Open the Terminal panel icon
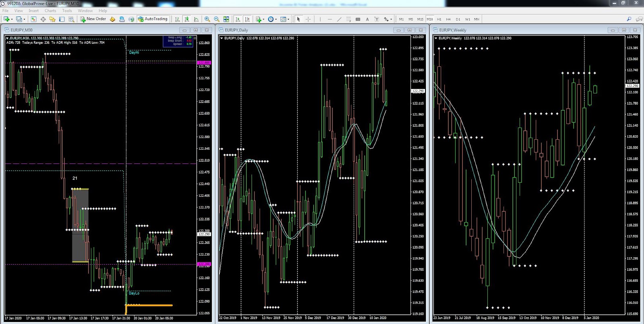This screenshot has width=644, height=324. click(62, 19)
